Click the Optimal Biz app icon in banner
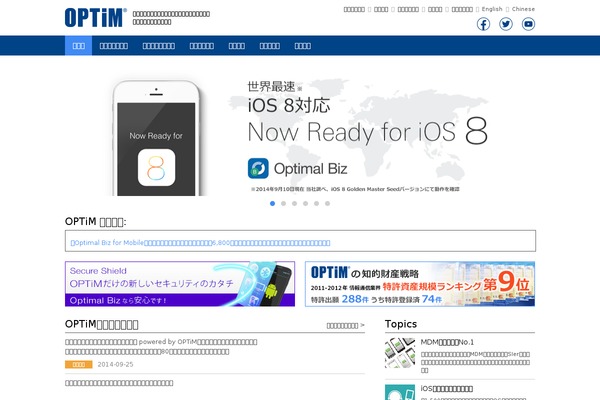600x400 pixels. [258, 168]
